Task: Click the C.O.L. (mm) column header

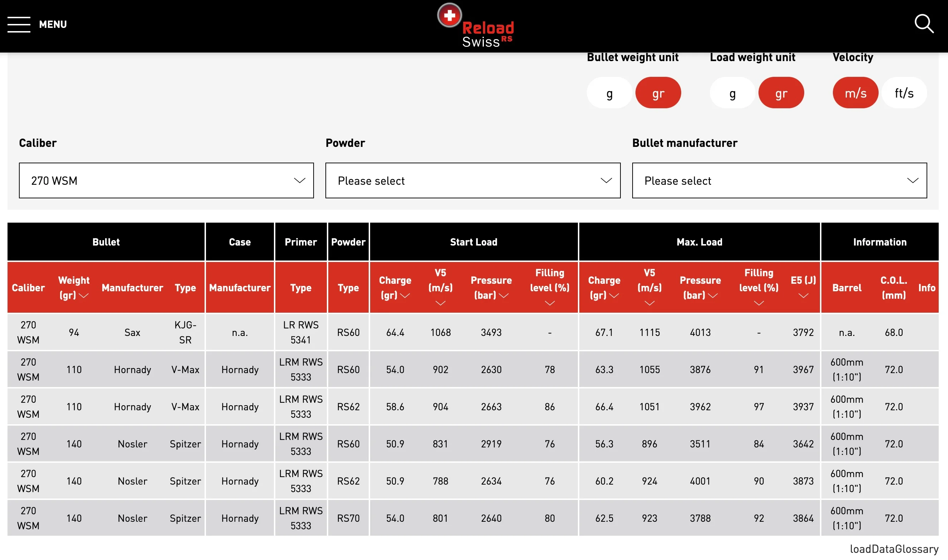Action: pos(894,288)
